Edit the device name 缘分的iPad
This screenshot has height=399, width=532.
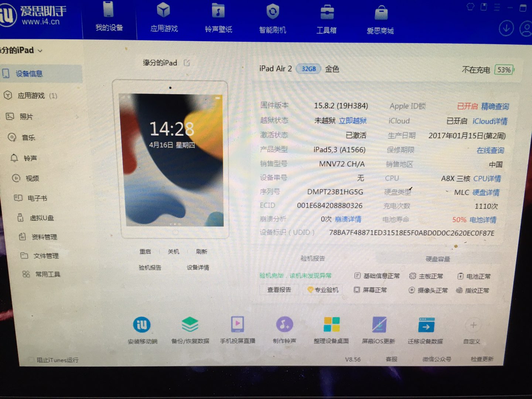tap(187, 63)
